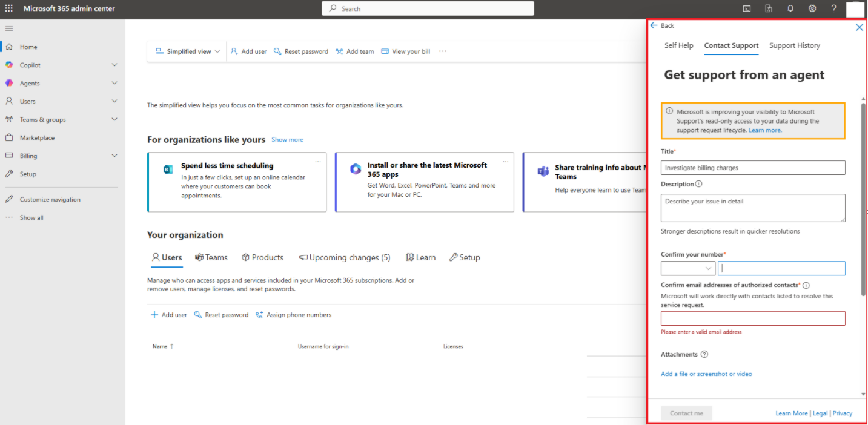Collapse navigation with the hamburger icon
The image size is (868, 425).
click(9, 28)
